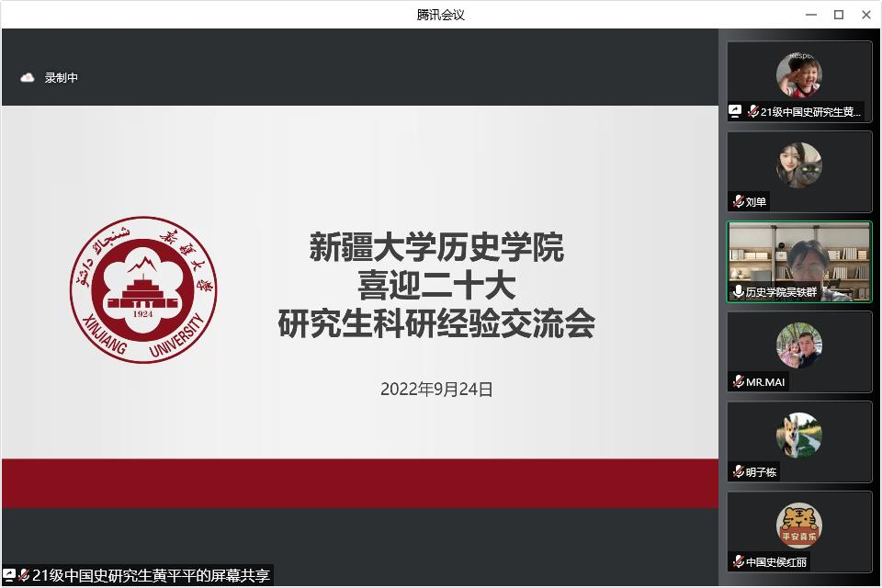Click the participant name 明子栋
The image size is (882, 588).
pos(761,472)
